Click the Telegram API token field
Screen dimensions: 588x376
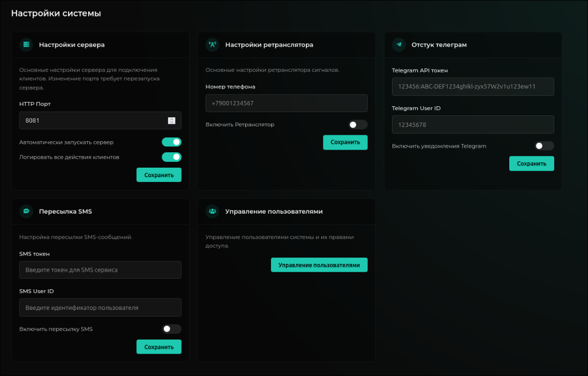pyautogui.click(x=473, y=87)
